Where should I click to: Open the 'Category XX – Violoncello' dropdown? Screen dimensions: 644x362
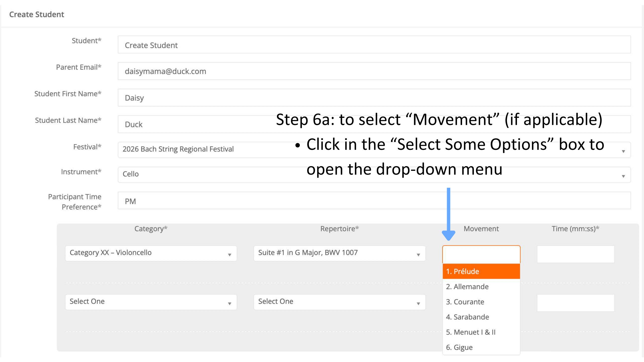tap(151, 253)
